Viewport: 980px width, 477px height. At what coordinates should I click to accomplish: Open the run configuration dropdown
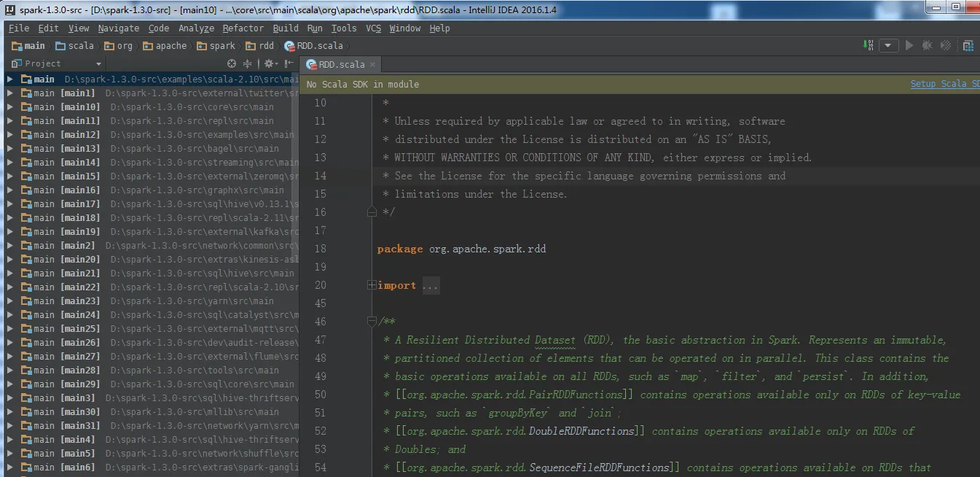888,45
